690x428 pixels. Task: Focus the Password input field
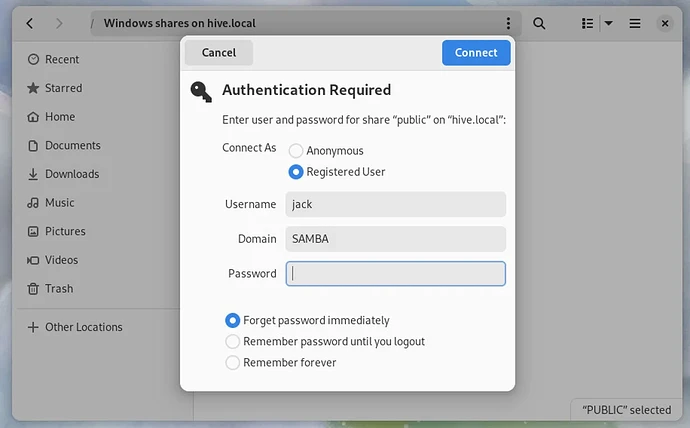396,274
